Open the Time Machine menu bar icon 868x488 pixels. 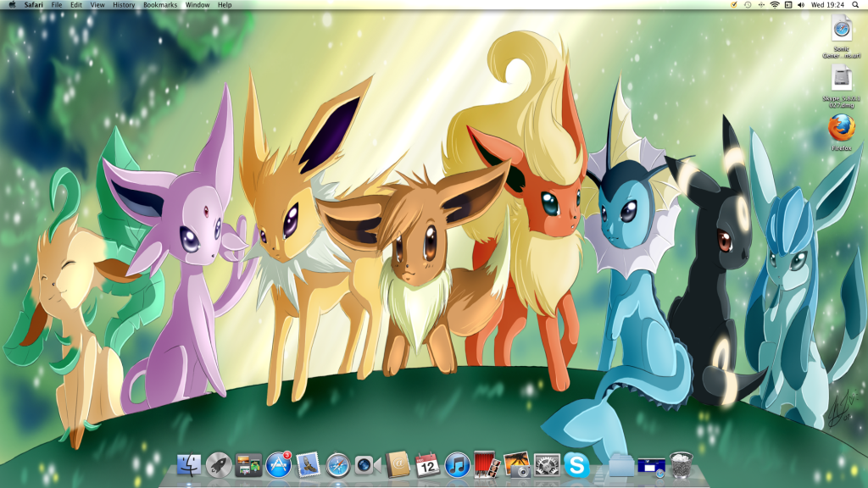click(748, 5)
